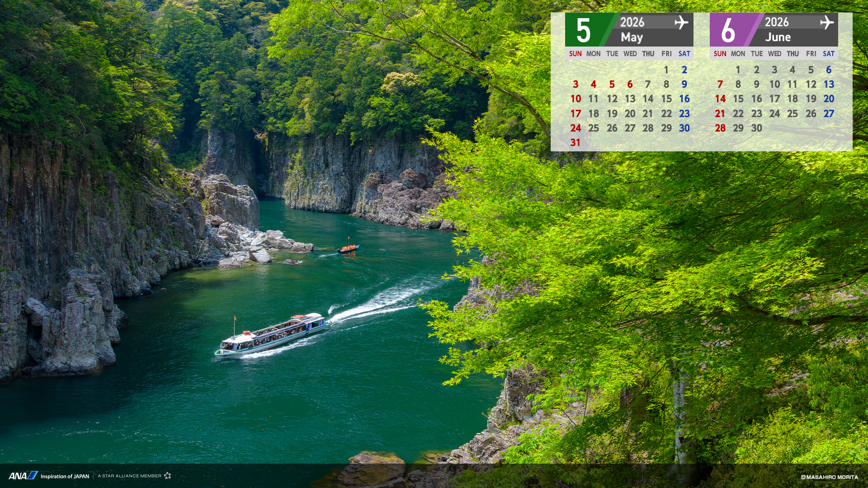The height and width of the screenshot is (488, 868).
Task: Click the 2026 year label above May
Action: (632, 22)
